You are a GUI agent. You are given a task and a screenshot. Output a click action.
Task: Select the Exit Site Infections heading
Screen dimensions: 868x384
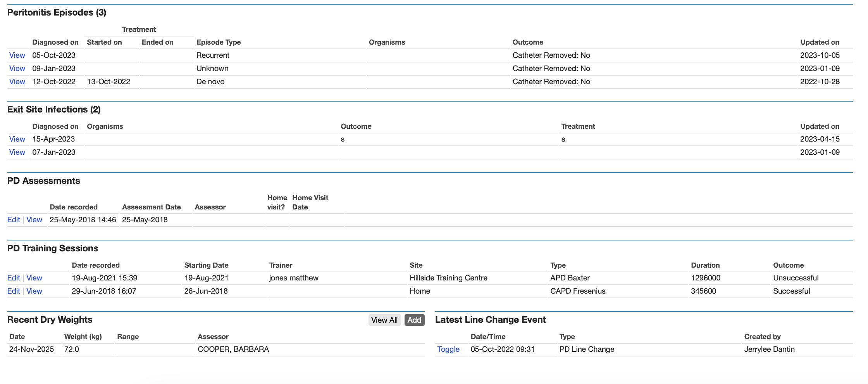tap(54, 109)
